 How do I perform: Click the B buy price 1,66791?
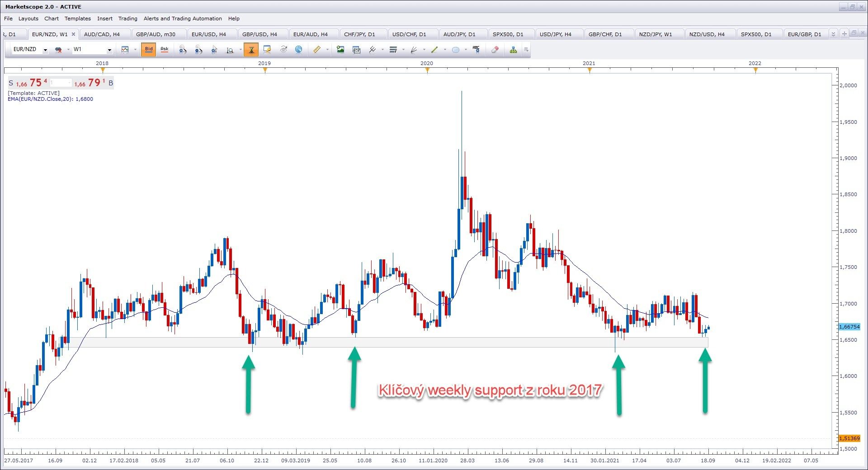(x=90, y=83)
